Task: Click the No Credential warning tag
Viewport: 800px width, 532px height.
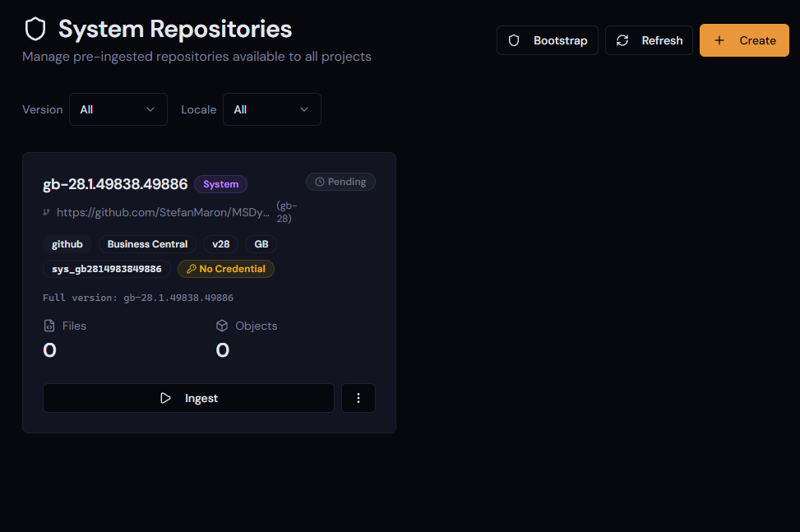Action: [226, 269]
